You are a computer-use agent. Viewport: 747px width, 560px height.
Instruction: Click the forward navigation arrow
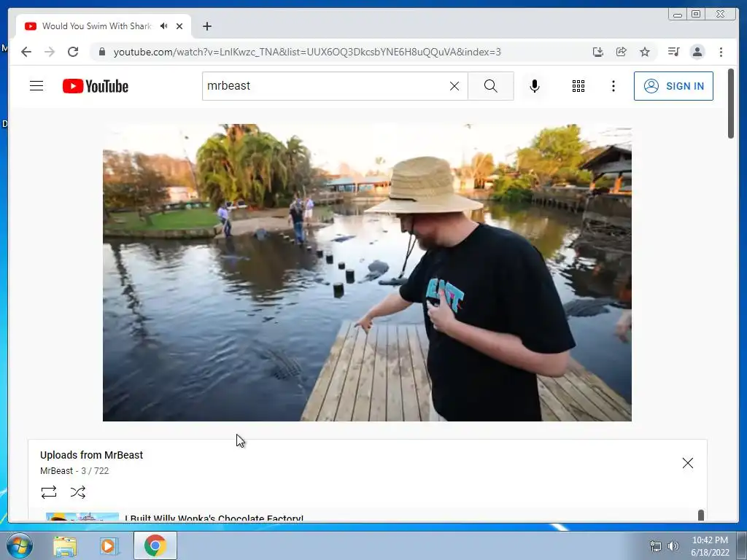[50, 52]
